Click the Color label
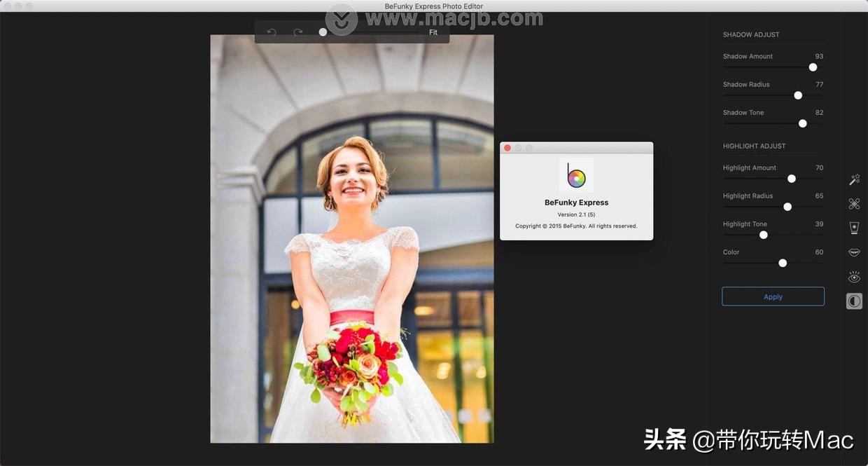Viewport: 868px width, 466px height. pyautogui.click(x=731, y=252)
